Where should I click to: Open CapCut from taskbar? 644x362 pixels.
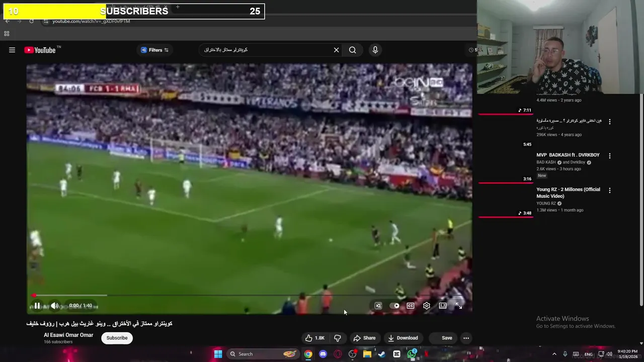pos(396,354)
